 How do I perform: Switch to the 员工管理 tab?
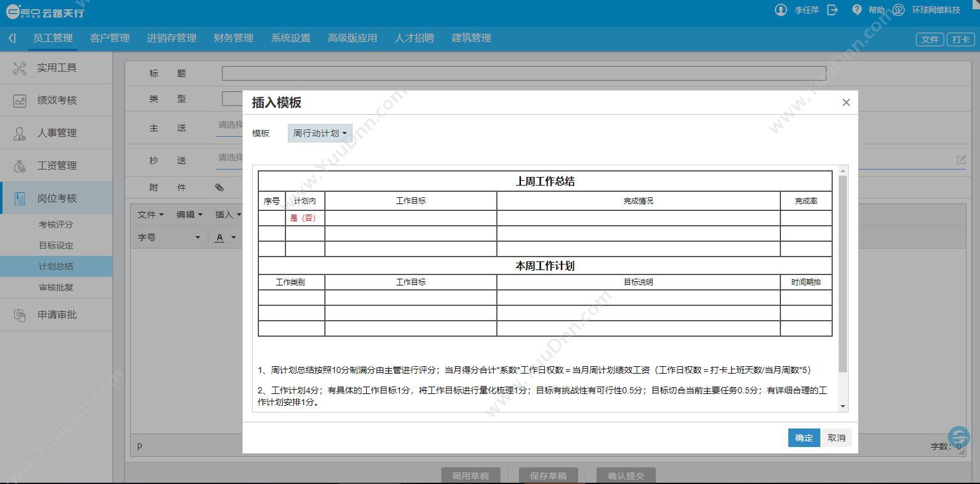coord(53,38)
